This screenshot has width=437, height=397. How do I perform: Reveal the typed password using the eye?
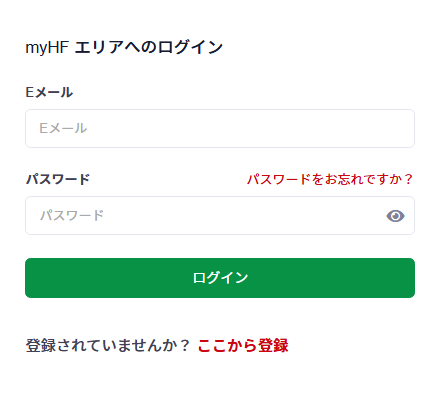[x=395, y=216]
